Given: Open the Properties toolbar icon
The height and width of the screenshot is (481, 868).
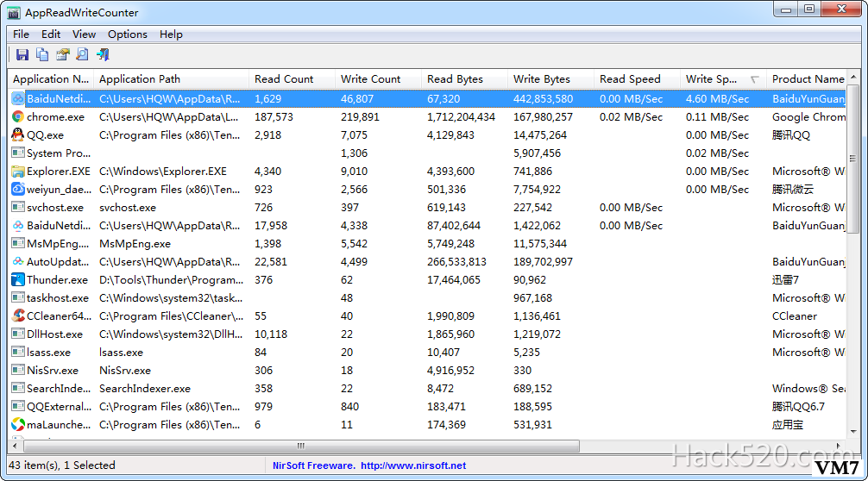Looking at the screenshot, I should click(x=62, y=54).
